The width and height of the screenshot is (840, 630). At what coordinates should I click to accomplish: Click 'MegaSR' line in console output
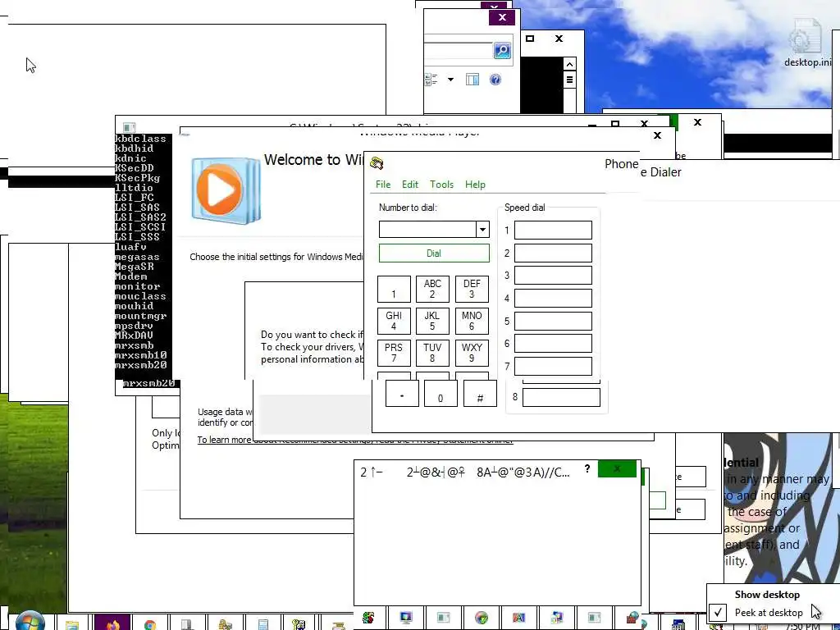click(135, 267)
